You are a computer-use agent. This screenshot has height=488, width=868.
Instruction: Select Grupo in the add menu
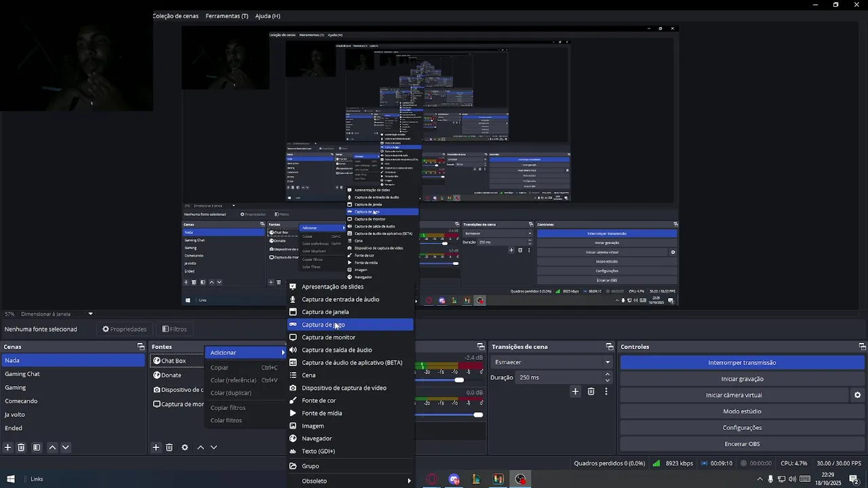[x=351, y=466]
